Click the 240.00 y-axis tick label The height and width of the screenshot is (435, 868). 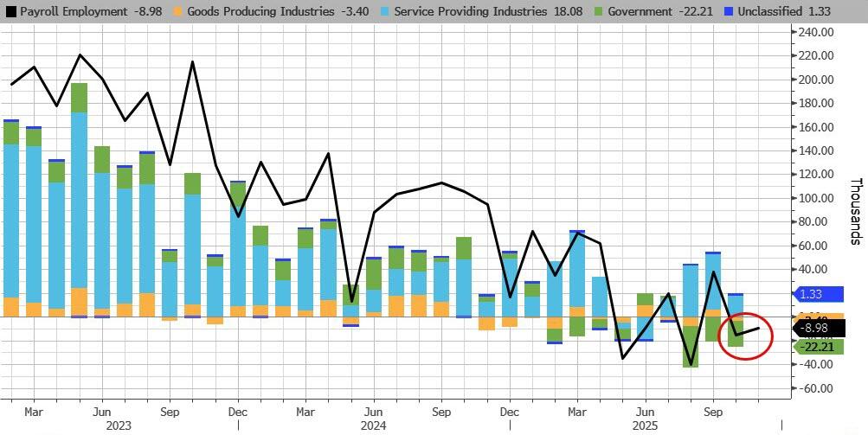click(815, 32)
